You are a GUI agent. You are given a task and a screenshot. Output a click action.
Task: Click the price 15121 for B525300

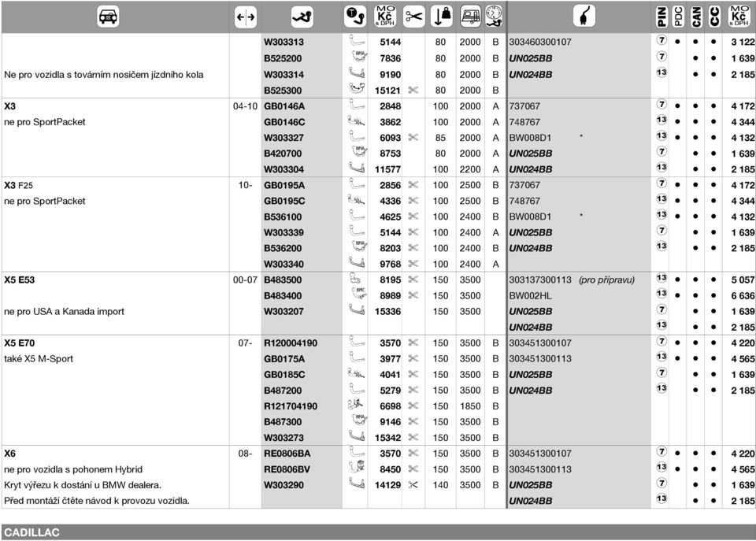click(x=387, y=90)
